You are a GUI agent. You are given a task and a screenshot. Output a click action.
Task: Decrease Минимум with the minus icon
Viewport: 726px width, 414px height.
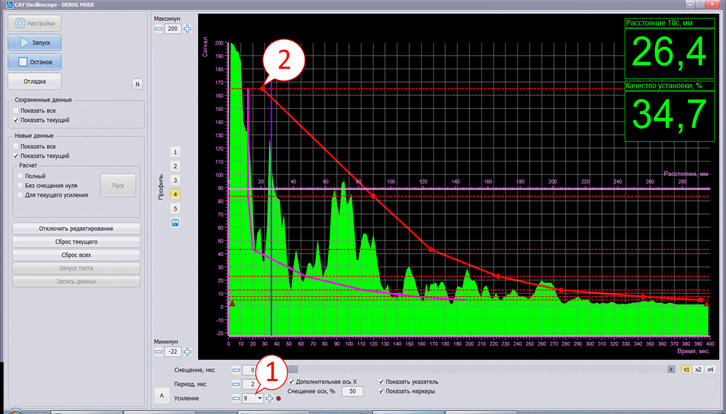[158, 351]
